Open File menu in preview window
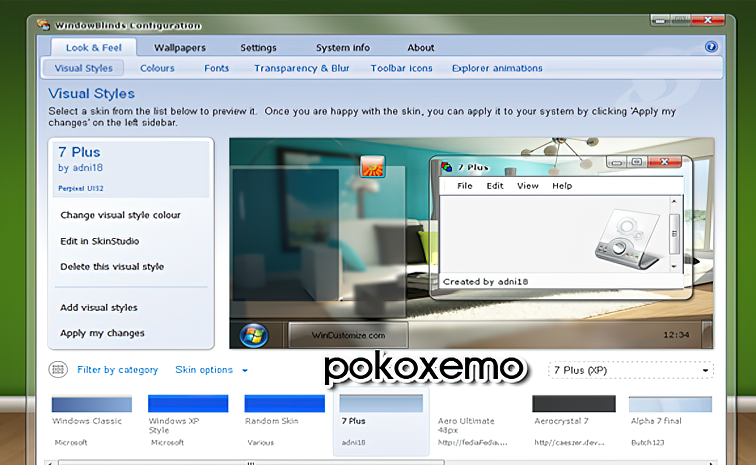This screenshot has height=465, width=756. pyautogui.click(x=465, y=186)
